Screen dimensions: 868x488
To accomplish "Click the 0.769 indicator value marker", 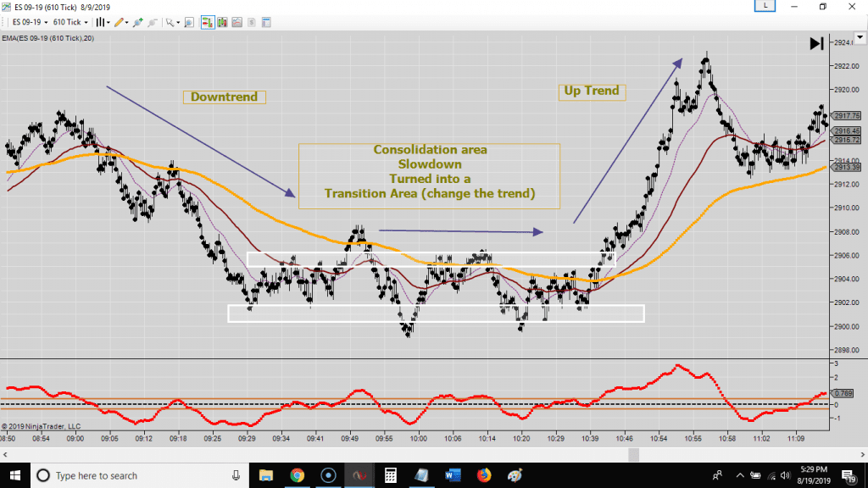I will click(x=843, y=393).
